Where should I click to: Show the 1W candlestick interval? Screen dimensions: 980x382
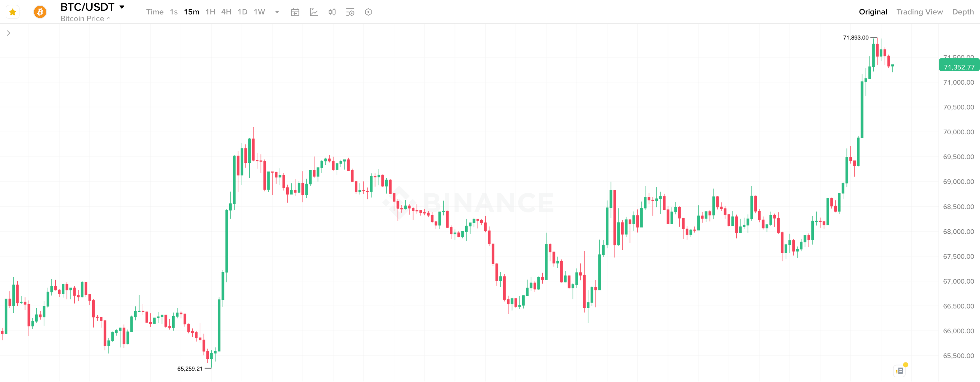[259, 12]
